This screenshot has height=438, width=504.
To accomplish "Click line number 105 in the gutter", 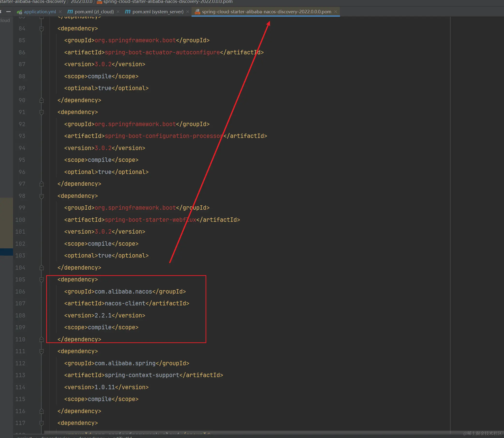I will point(20,280).
